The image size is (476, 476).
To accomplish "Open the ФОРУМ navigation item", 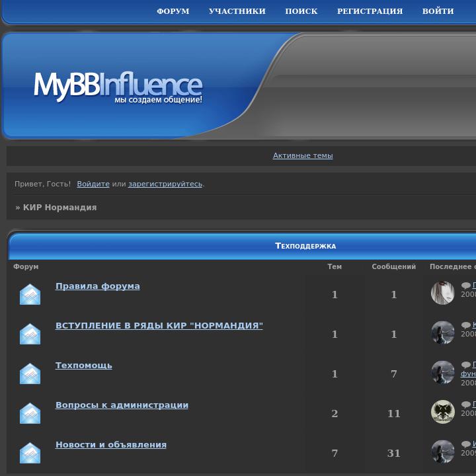I will click(173, 11).
